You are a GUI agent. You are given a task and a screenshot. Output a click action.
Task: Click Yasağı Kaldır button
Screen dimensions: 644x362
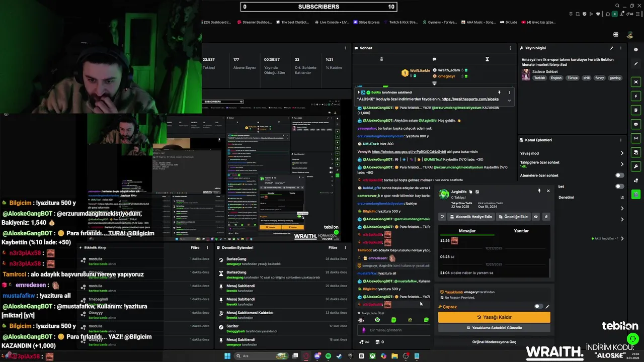[x=494, y=317]
